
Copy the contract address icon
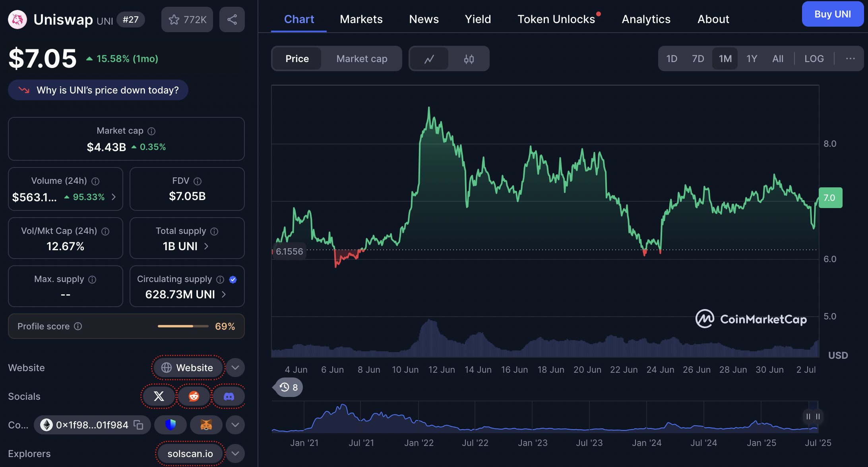coord(138,425)
